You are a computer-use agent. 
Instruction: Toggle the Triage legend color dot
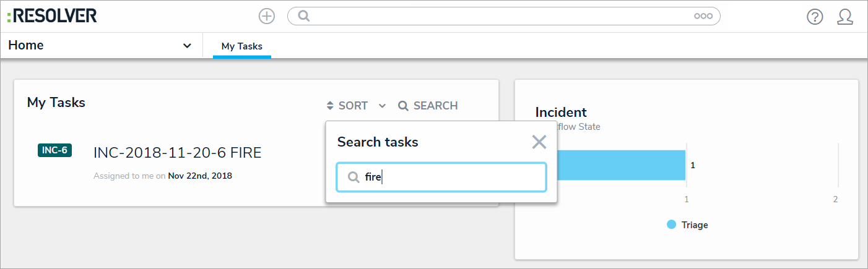(x=671, y=224)
